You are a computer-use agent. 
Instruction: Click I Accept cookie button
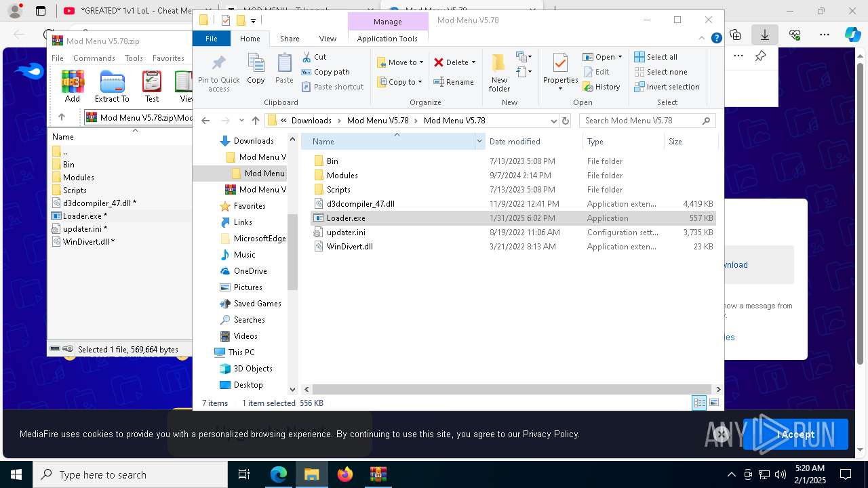click(x=795, y=434)
